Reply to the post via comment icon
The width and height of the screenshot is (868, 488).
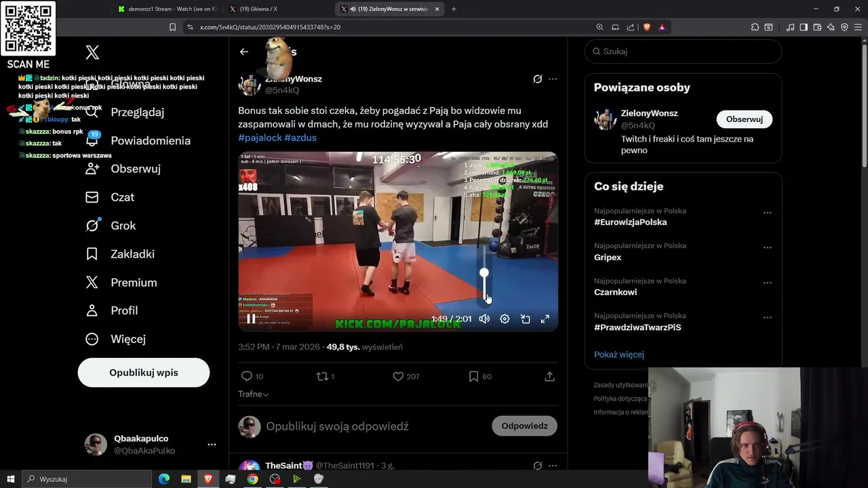pos(247,376)
